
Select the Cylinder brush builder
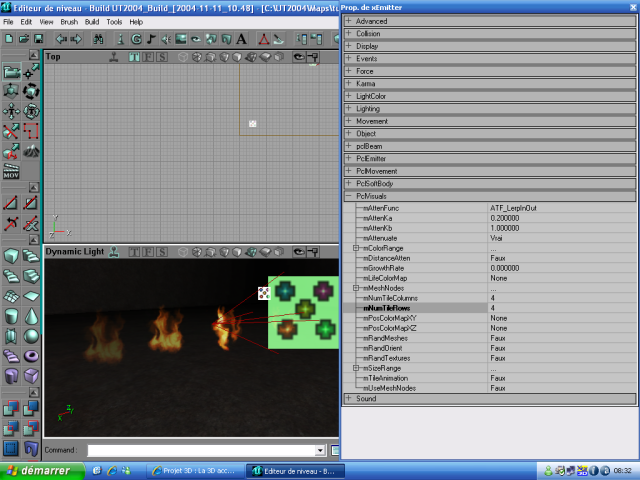pyautogui.click(x=11, y=316)
